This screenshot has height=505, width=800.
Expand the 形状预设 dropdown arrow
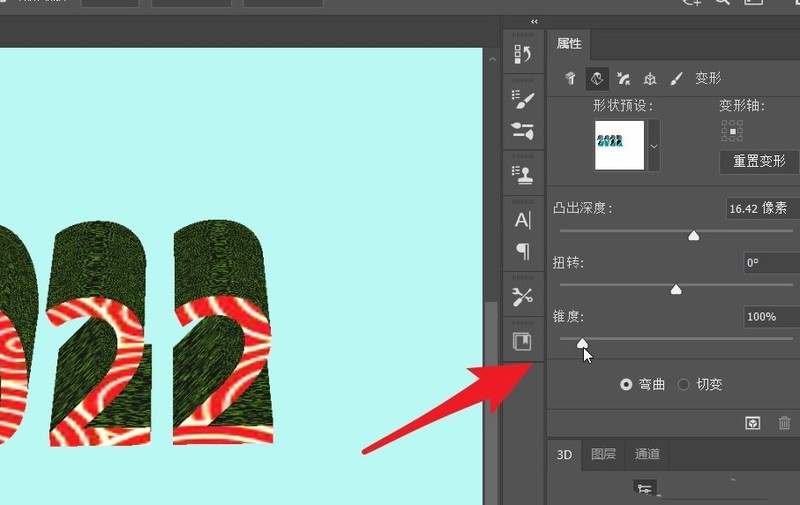click(x=654, y=146)
